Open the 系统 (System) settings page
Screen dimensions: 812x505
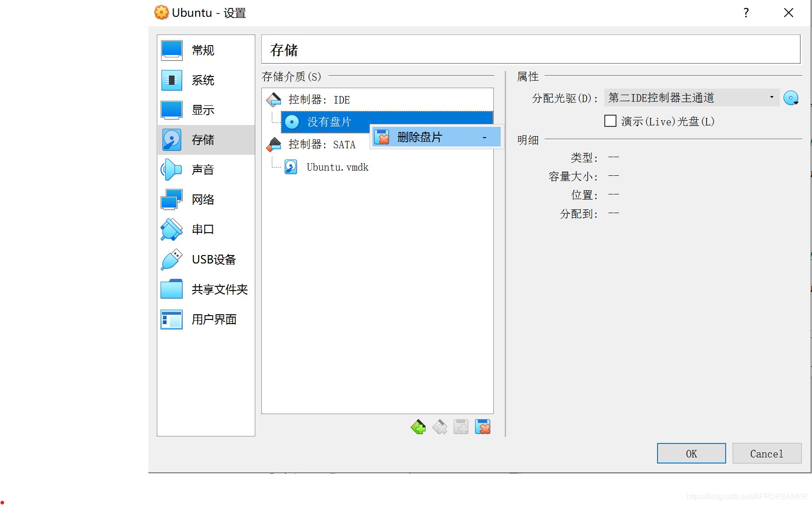[x=206, y=80]
